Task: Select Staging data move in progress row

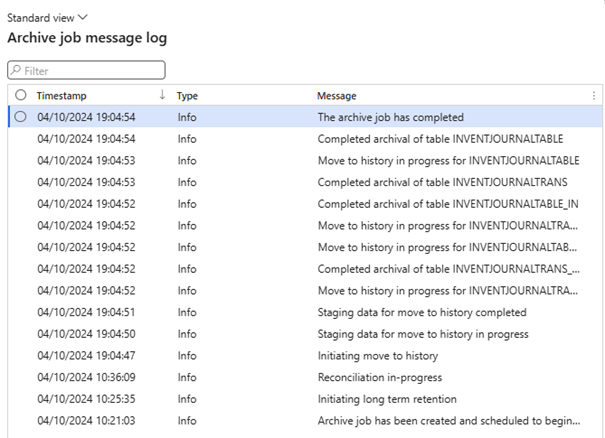Action: [422, 334]
